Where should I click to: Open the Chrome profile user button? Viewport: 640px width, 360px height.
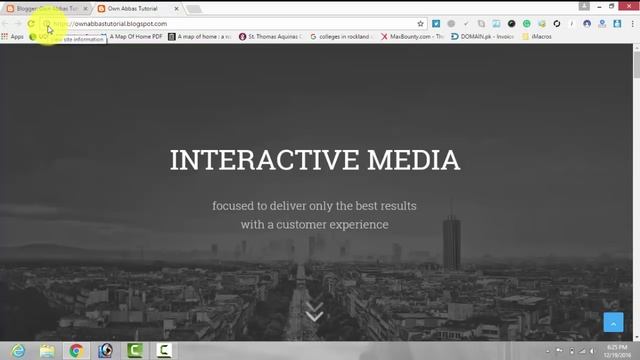point(584,6)
